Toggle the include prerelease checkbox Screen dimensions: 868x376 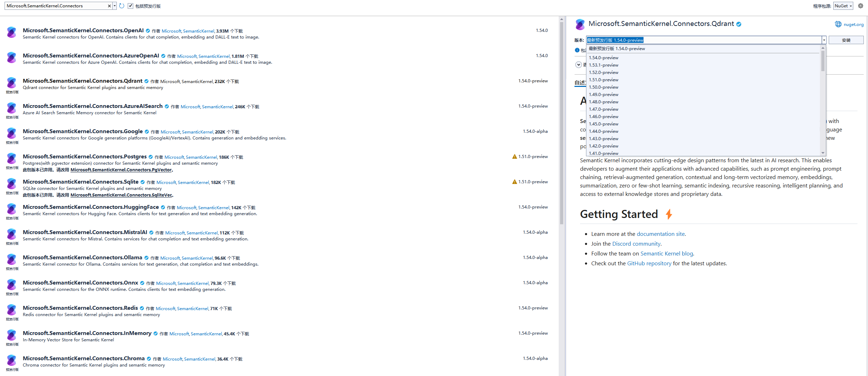click(130, 6)
